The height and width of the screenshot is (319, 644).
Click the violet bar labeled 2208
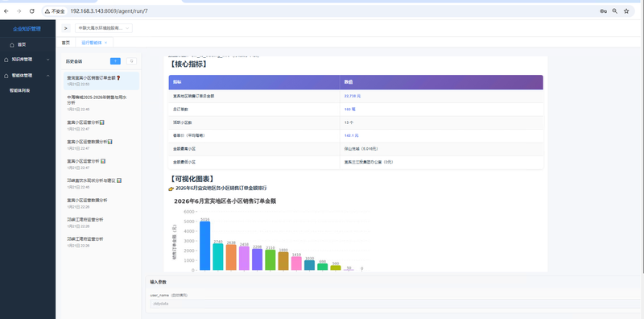point(257,259)
